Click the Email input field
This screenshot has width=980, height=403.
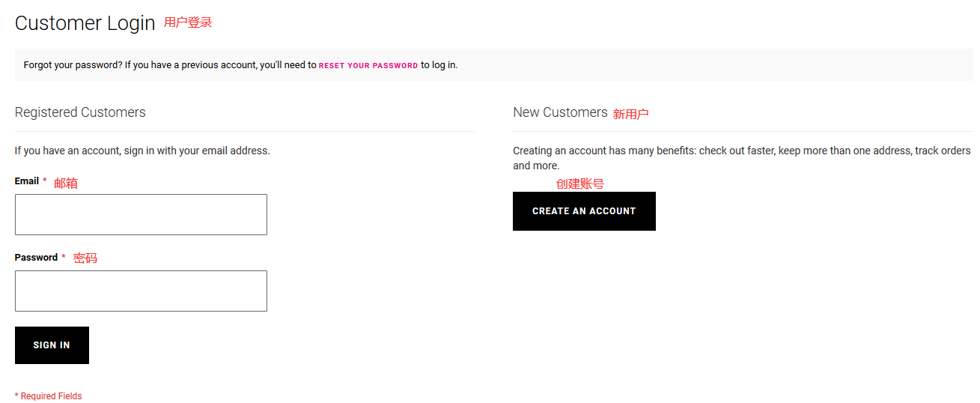click(141, 214)
